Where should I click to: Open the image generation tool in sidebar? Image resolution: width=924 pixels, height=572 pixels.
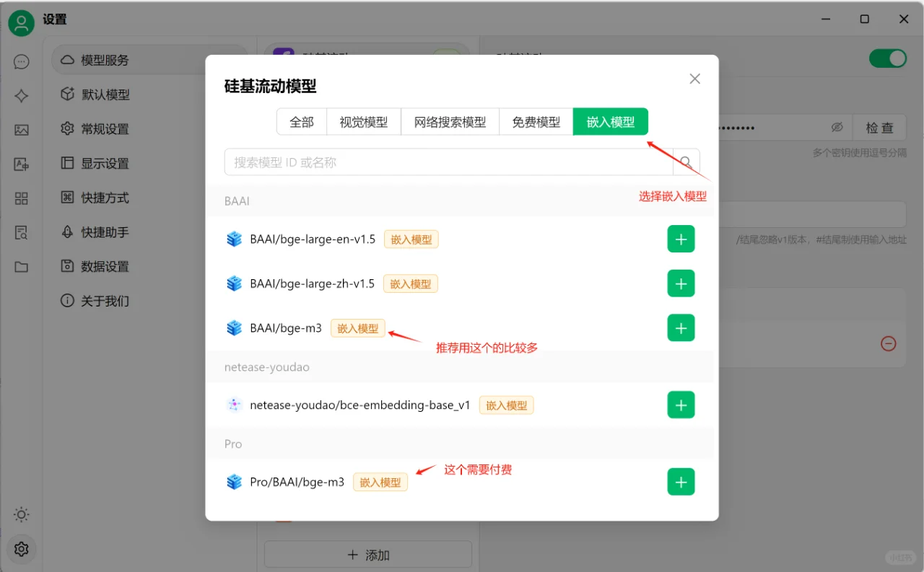(x=21, y=130)
